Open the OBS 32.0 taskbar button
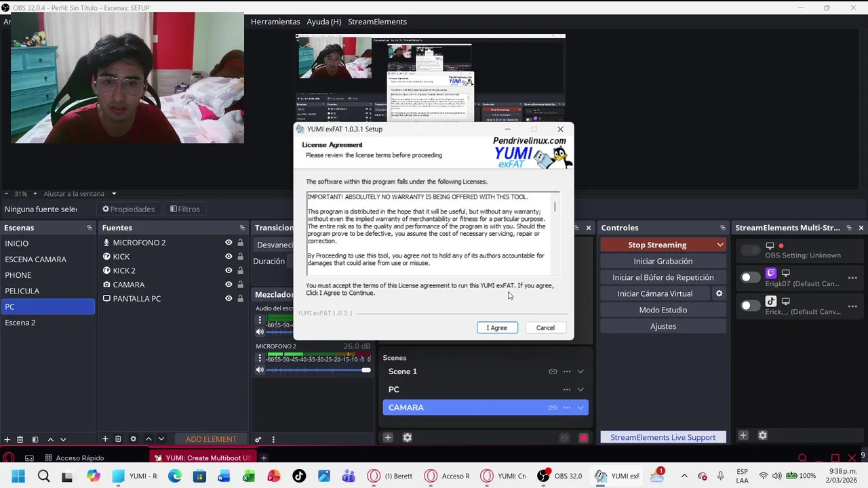Viewport: 868px width, 488px height. coord(560,476)
